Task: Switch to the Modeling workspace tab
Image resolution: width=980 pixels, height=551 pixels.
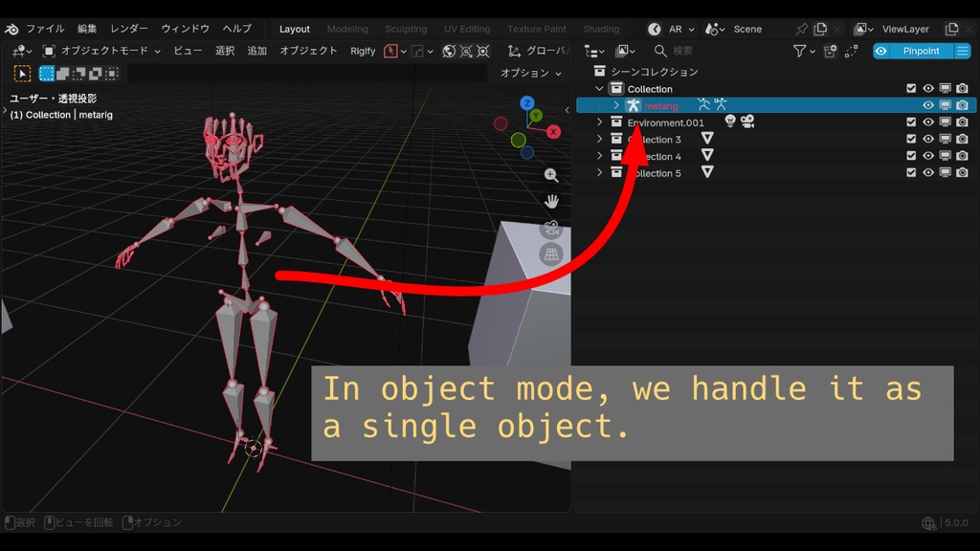Action: point(347,29)
